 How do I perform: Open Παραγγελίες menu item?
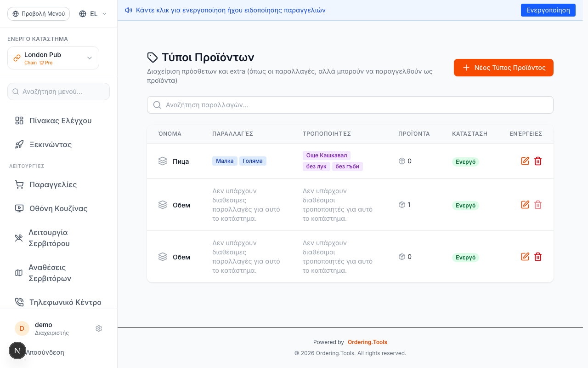tap(59, 184)
